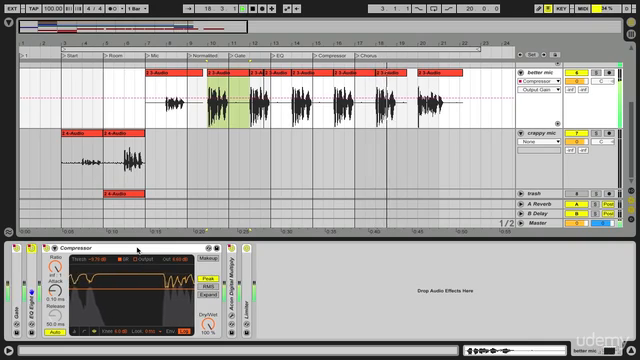Select Expand mode in Compressor
This screenshot has width=640, height=360.
(x=208, y=295)
